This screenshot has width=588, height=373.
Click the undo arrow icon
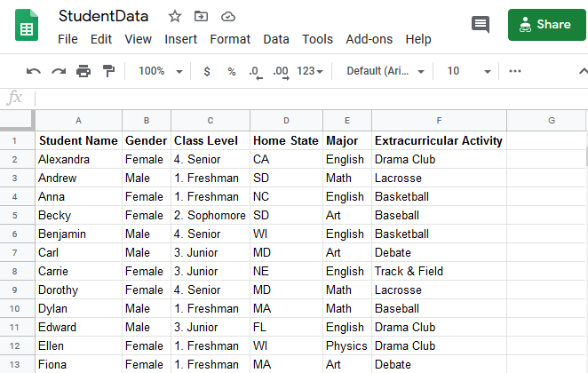[34, 71]
